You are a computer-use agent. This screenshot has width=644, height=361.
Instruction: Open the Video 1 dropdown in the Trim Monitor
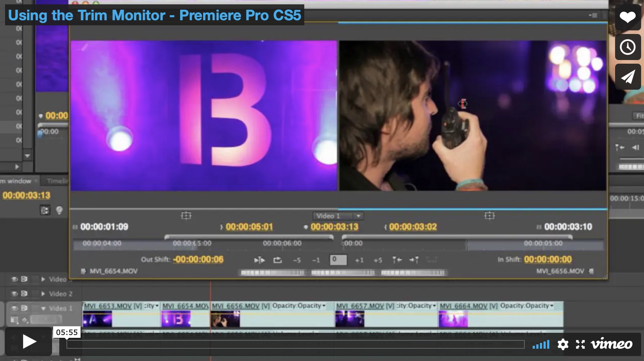[358, 216]
